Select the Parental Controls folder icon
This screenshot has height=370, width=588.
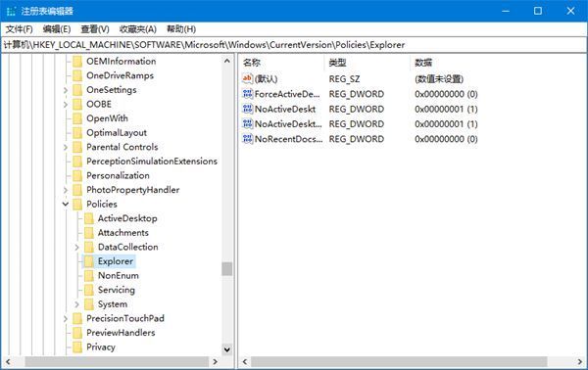point(77,147)
